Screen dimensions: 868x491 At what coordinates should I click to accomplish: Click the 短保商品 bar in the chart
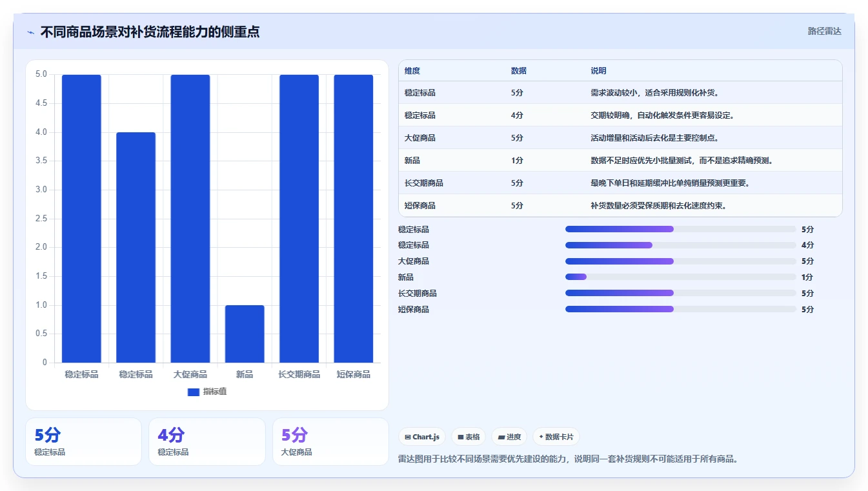(354, 219)
